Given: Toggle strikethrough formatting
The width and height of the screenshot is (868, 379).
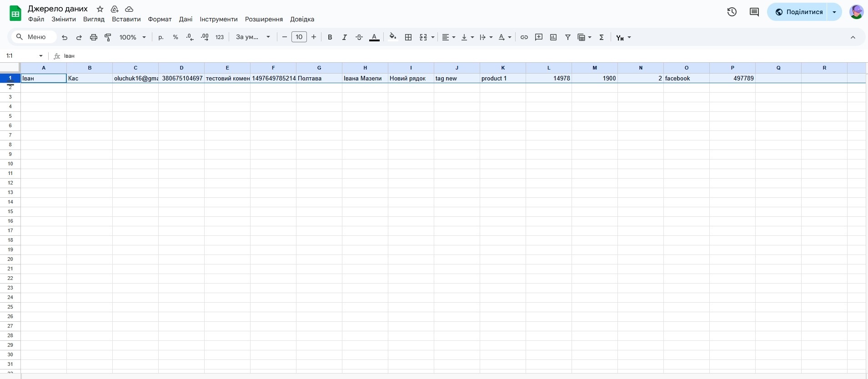Looking at the screenshot, I should pyautogui.click(x=359, y=37).
